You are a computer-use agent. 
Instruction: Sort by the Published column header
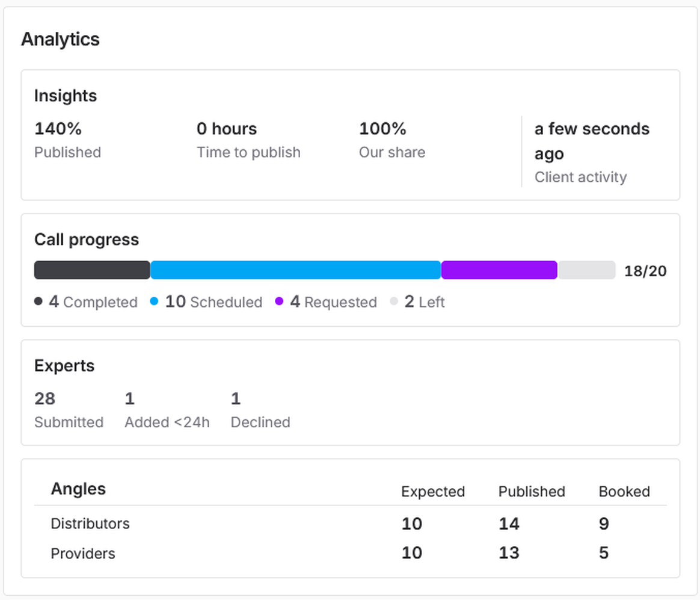tap(532, 492)
